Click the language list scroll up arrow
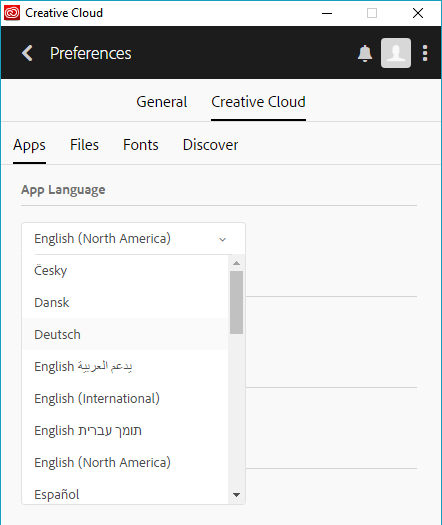Image resolution: width=442 pixels, height=525 pixels. pos(236,263)
